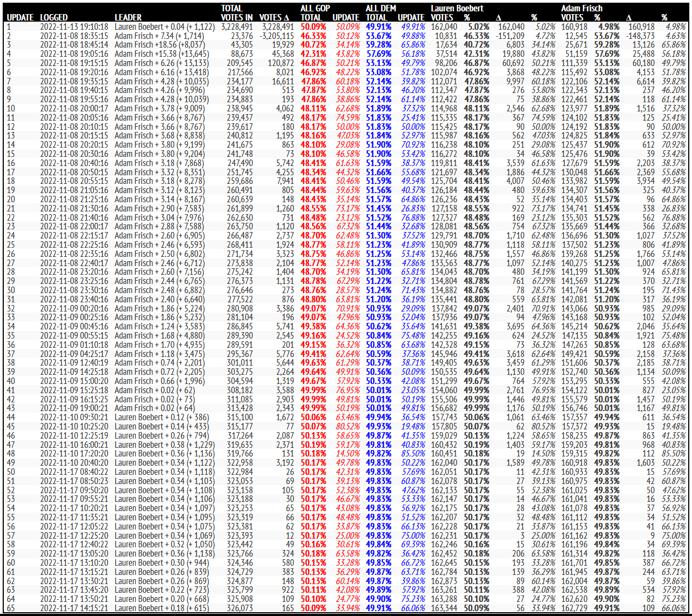Viewport: 692px width, 616px height.
Task: Click leader cell Adam Frisch + 1.18 (+ 3,475)
Action: click(160, 354)
